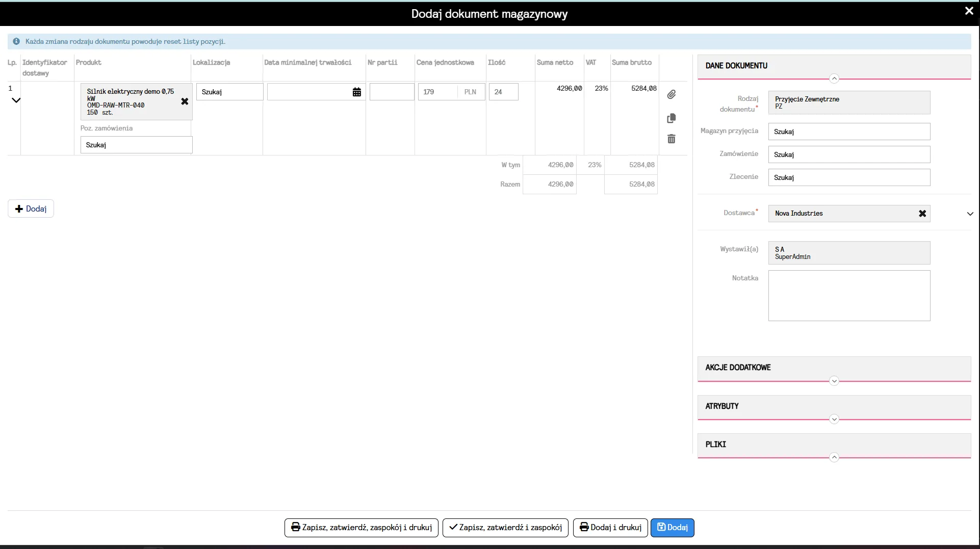980x549 pixels.
Task: Click into the Notatka text area
Action: point(849,296)
